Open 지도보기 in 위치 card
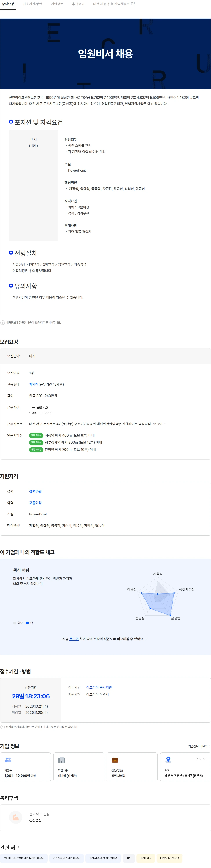211x868 pixels. 202,759
